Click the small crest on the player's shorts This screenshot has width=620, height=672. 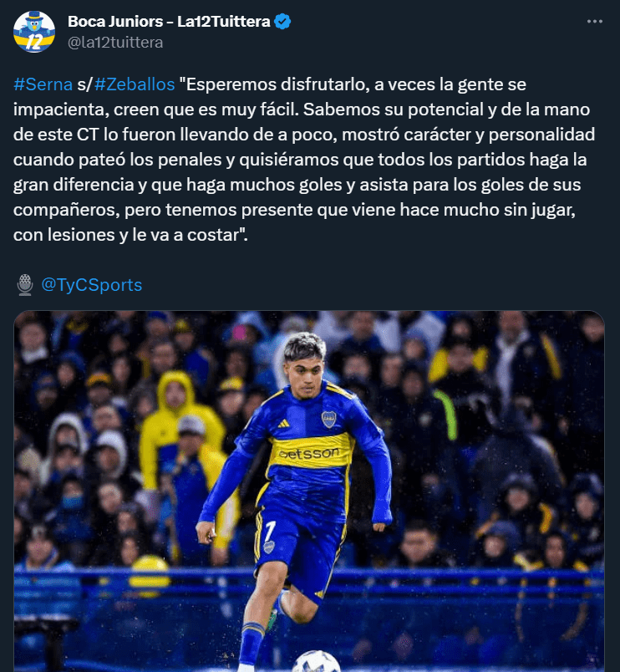click(269, 547)
